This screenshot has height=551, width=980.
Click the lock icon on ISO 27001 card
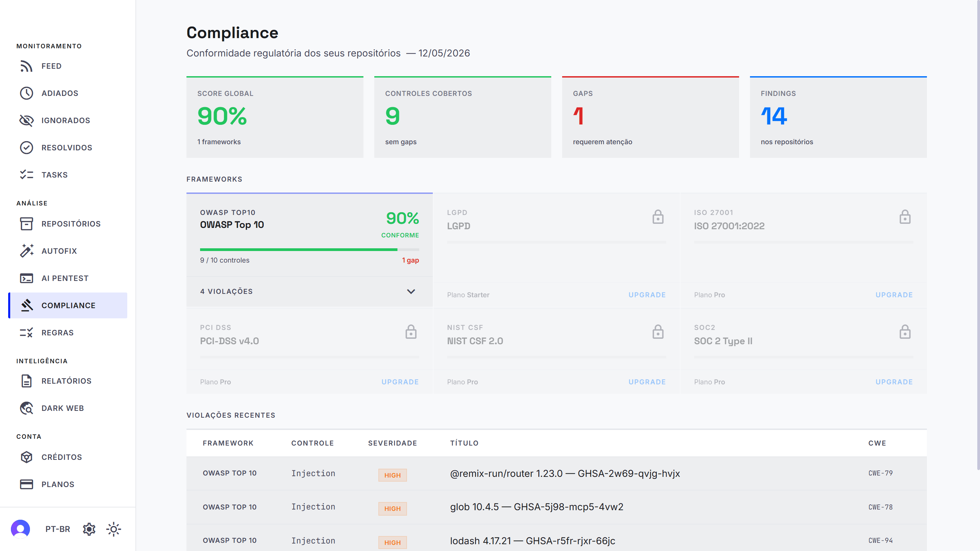[905, 217]
